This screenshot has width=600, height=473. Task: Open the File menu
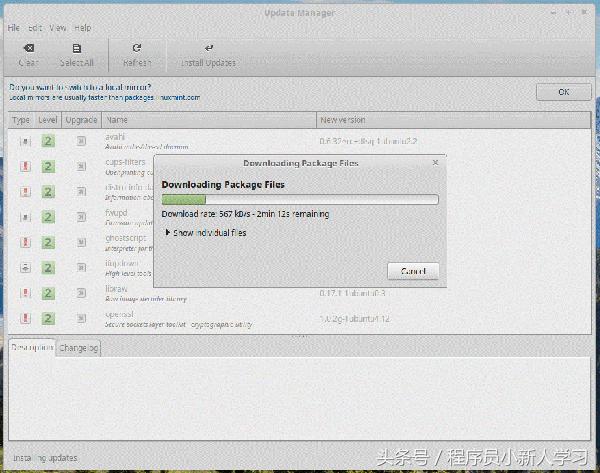(13, 28)
